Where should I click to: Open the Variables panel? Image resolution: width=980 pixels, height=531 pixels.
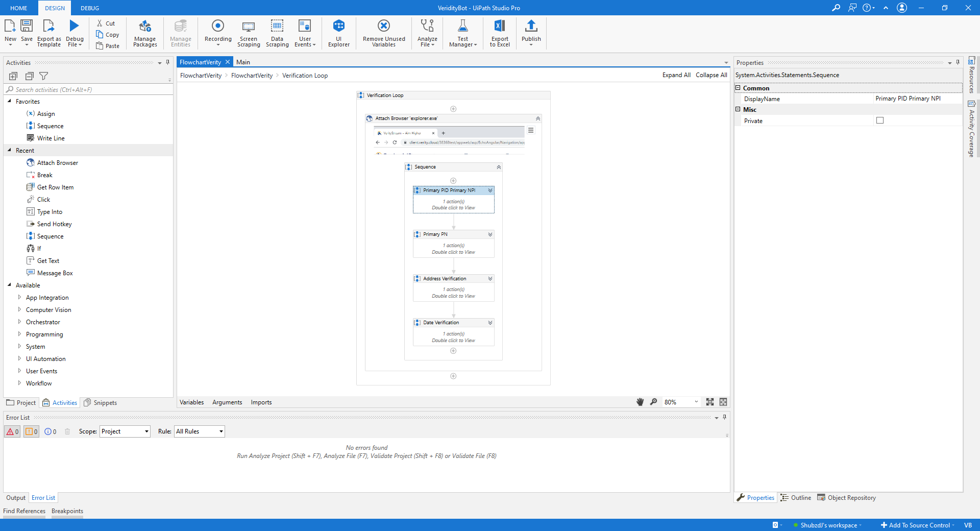(x=192, y=402)
